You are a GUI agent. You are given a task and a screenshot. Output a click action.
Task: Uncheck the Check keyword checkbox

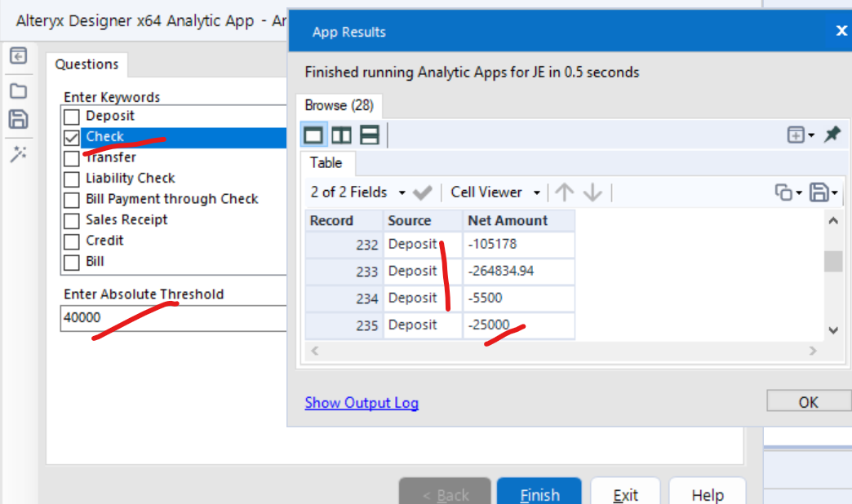pos(71,136)
